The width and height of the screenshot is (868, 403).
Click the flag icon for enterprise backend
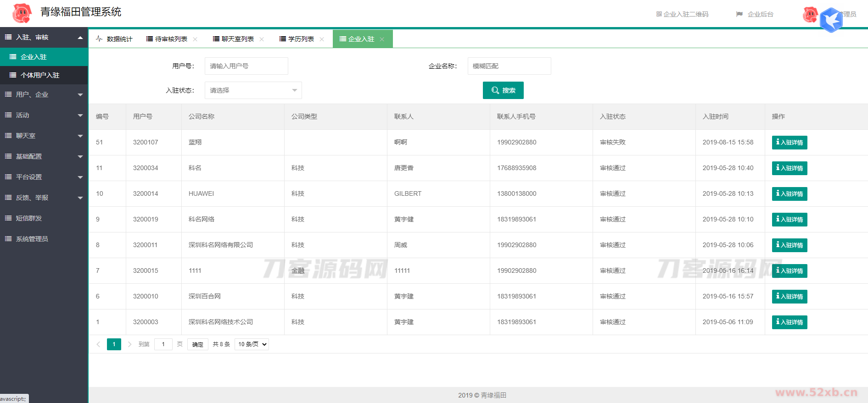tap(739, 14)
